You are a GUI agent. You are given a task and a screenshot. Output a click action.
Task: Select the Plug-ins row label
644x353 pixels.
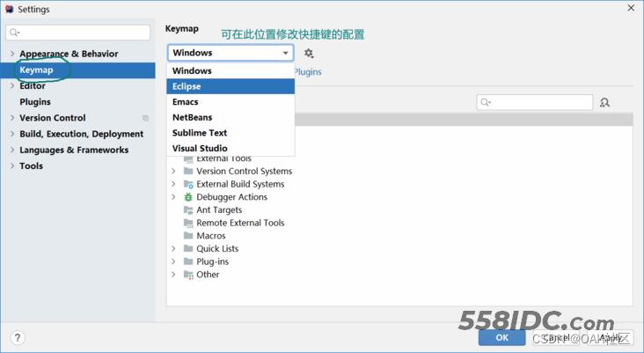coord(212,261)
